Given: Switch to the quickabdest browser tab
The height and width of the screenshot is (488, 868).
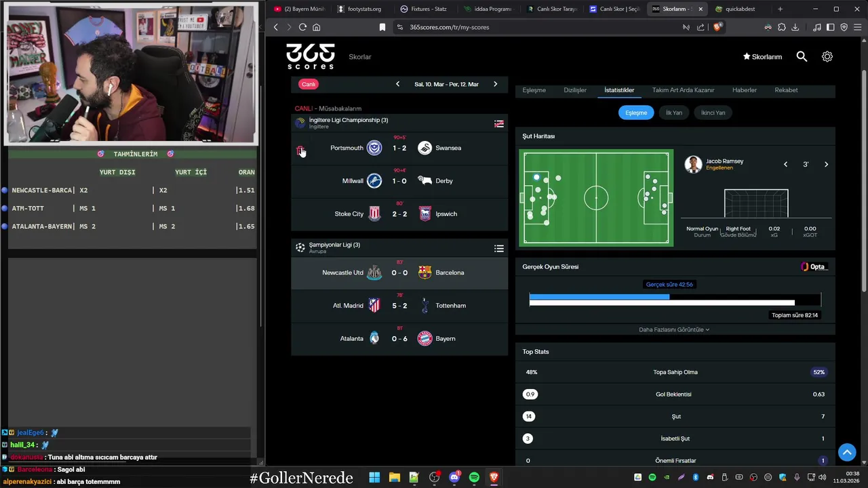Looking at the screenshot, I should (740, 9).
